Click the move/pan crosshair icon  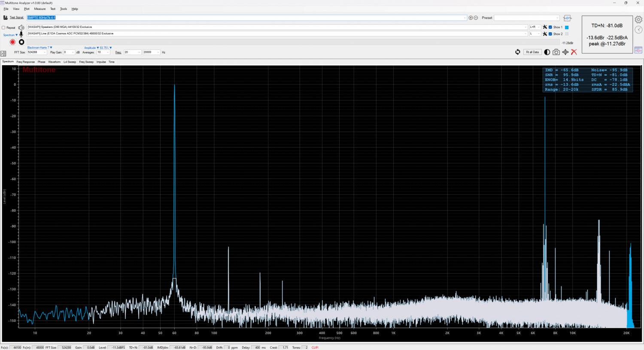coord(565,52)
